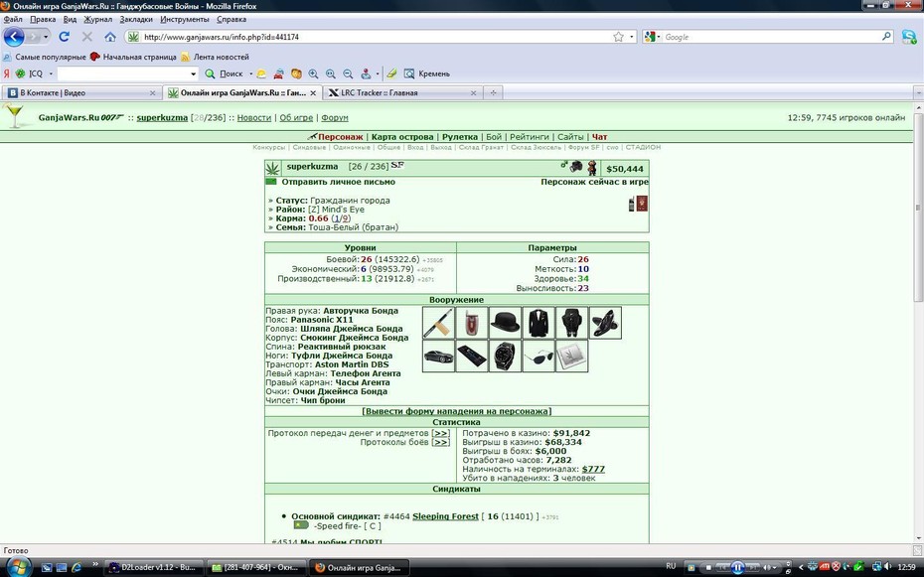Click the URL address field
924x577 pixels.
click(x=376, y=37)
